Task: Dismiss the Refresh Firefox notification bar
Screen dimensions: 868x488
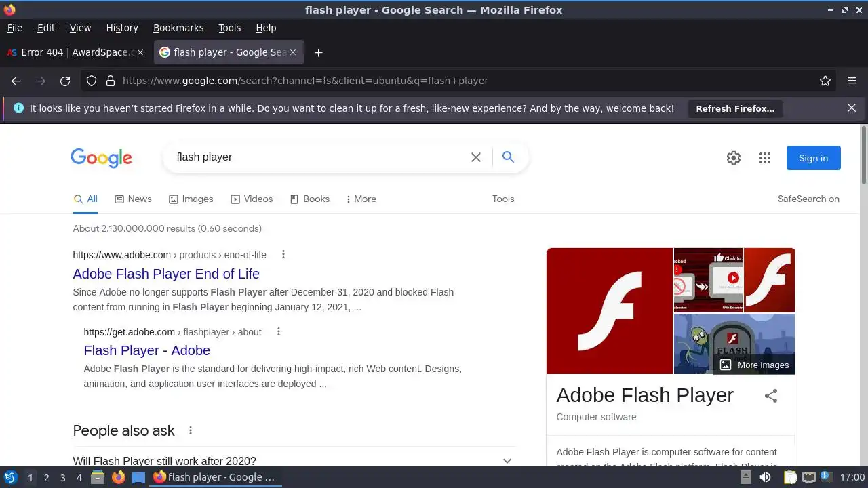Action: 852,108
